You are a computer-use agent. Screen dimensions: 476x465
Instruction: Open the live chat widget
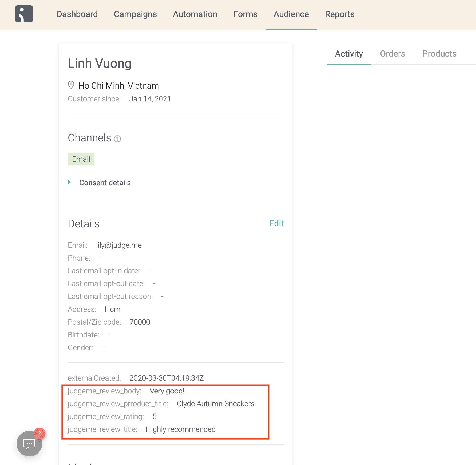(29, 444)
